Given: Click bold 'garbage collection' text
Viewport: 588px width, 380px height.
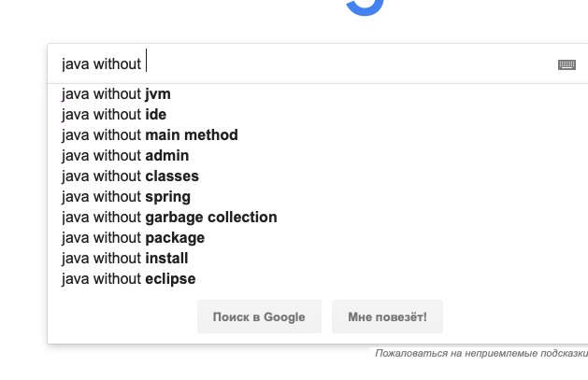Looking at the screenshot, I should 211,218.
